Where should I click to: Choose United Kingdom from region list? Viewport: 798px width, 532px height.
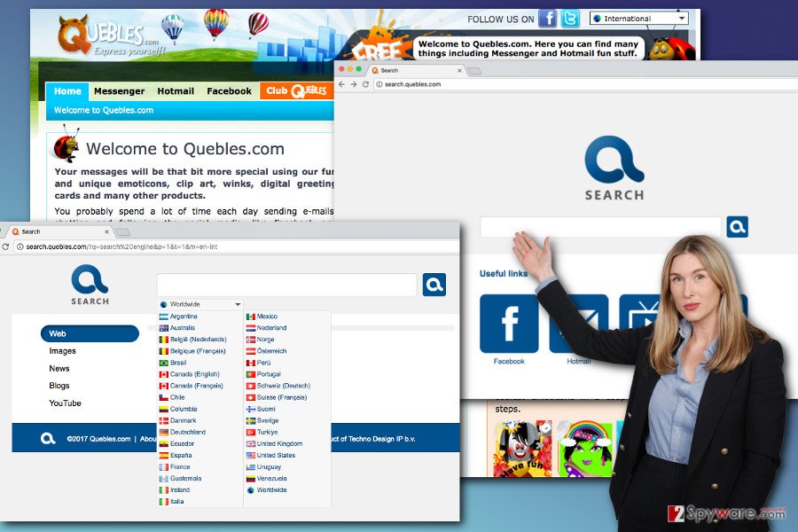275,443
